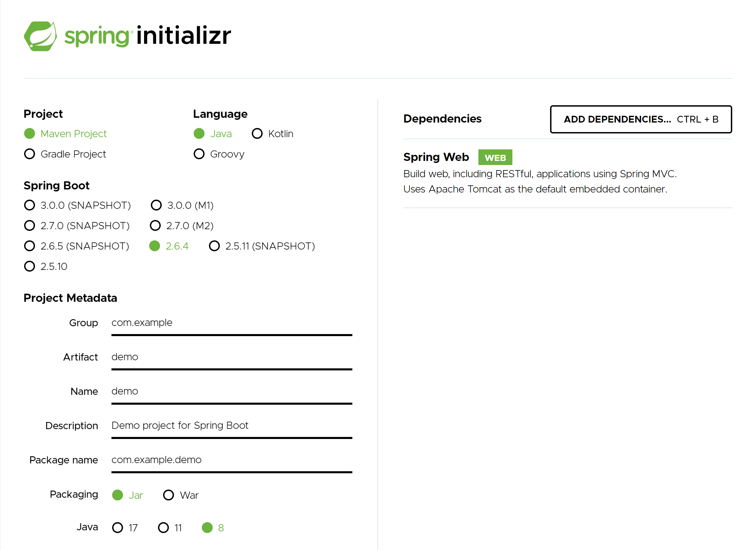Reselect Maven Project option

pyautogui.click(x=30, y=133)
